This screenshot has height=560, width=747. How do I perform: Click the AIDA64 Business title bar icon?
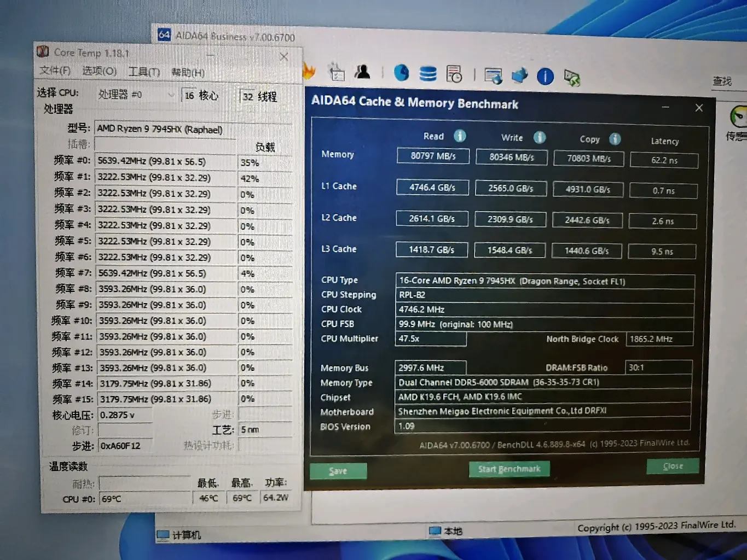point(164,34)
